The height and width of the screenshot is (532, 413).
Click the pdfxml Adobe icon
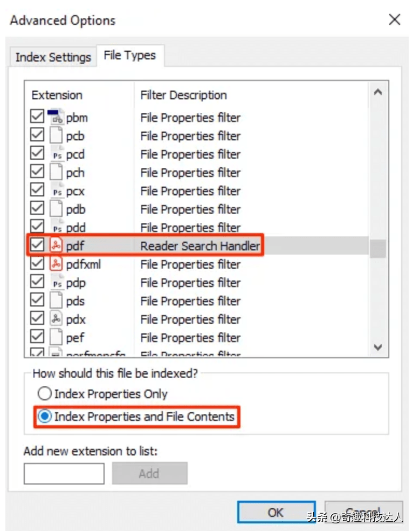tap(56, 263)
